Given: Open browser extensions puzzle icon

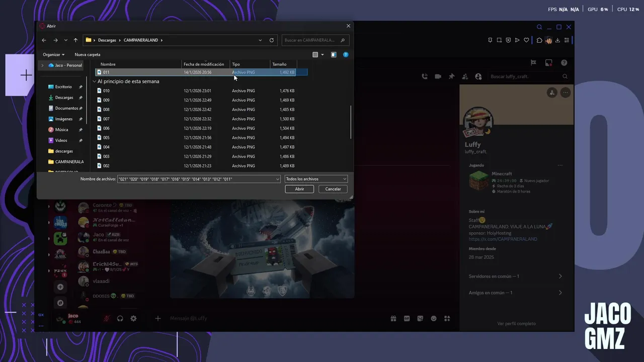Looking at the screenshot, I should coord(539,40).
